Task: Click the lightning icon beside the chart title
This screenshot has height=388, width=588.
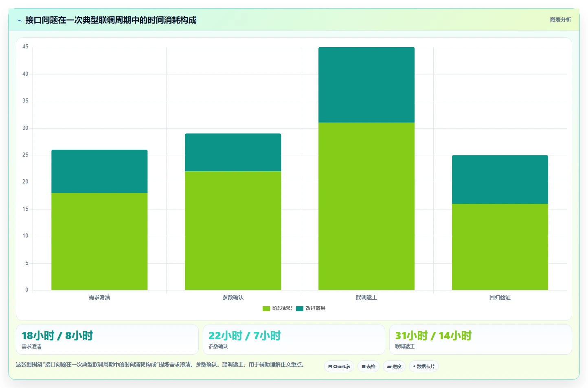Action: pyautogui.click(x=19, y=20)
